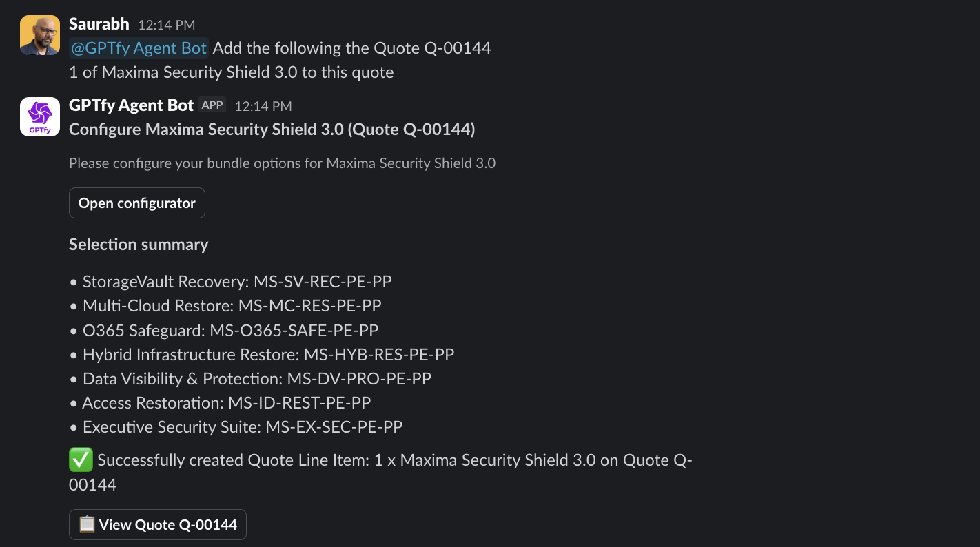Click the Selection summary heading
980x547 pixels.
tap(139, 245)
